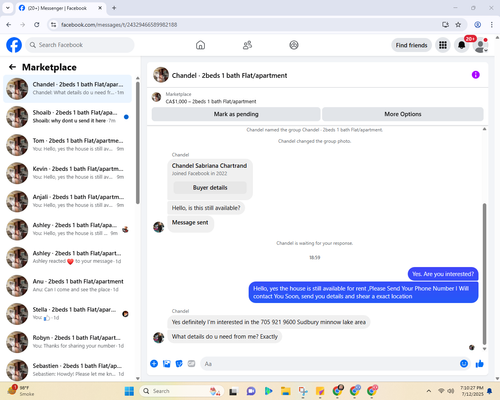This screenshot has height=400, width=500.
Task: Reload the page
Action: tap(37, 25)
